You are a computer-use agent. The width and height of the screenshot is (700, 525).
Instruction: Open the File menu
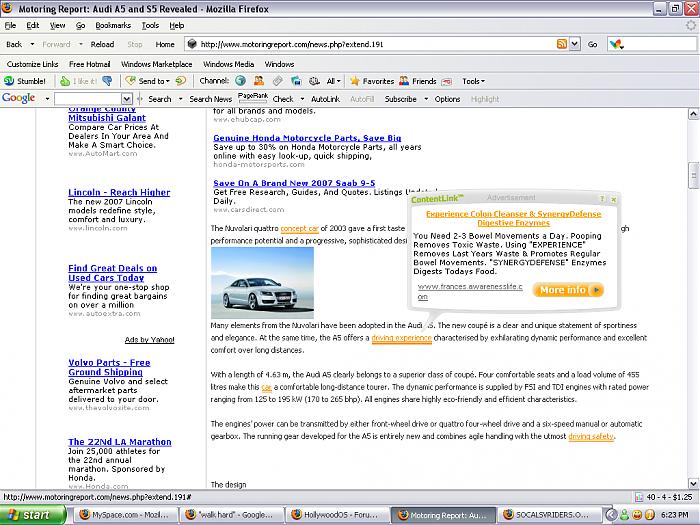click(x=10, y=25)
